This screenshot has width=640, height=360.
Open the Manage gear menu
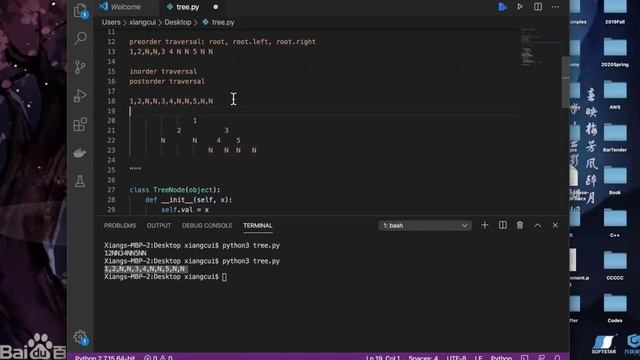pyautogui.click(x=80, y=338)
